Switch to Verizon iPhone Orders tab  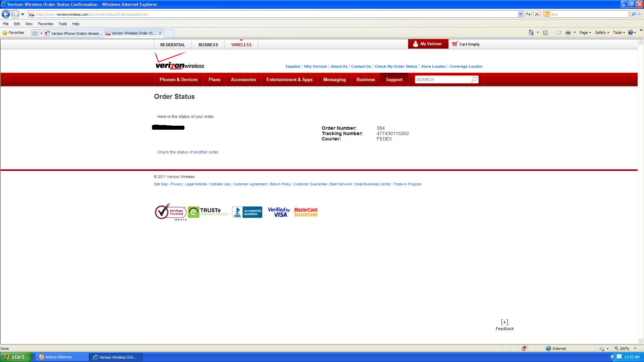click(x=74, y=33)
